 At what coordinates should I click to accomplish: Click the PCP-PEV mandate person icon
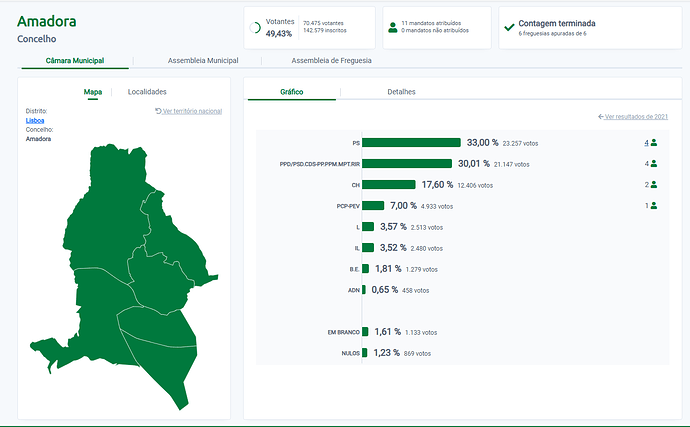click(x=654, y=206)
